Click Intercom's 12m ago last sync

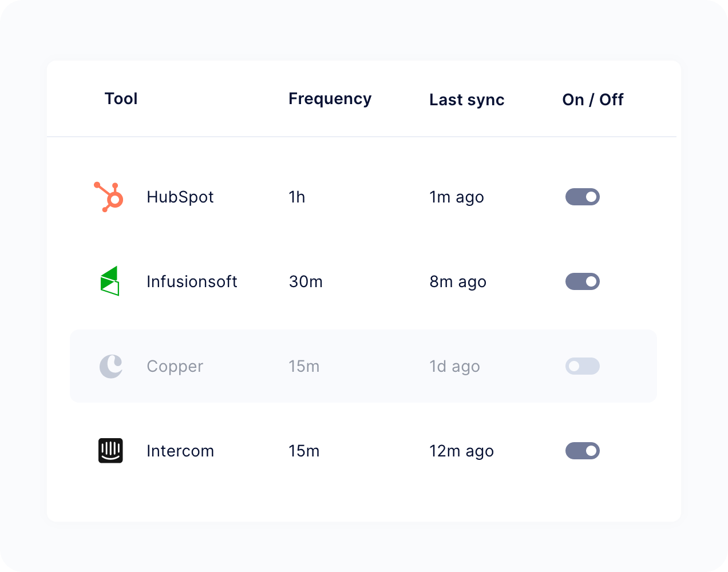click(461, 451)
